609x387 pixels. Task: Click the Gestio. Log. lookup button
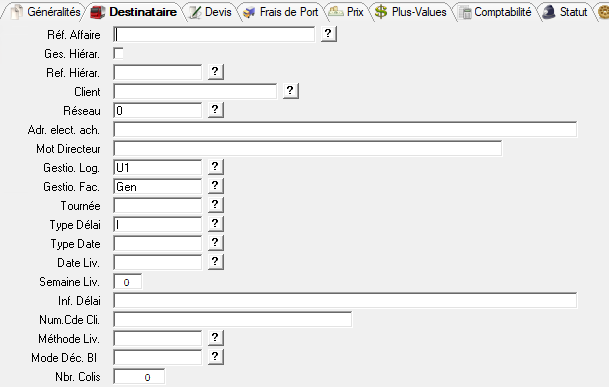[x=216, y=167]
